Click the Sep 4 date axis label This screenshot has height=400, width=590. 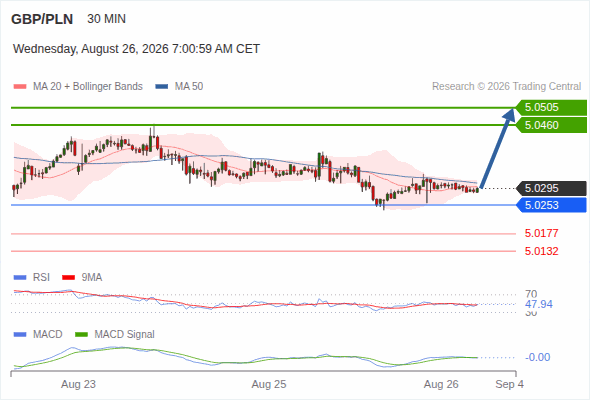[509, 385]
